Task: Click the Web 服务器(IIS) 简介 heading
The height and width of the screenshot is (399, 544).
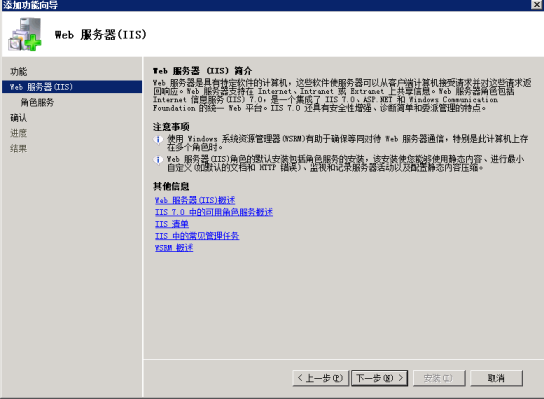Action: (x=203, y=71)
